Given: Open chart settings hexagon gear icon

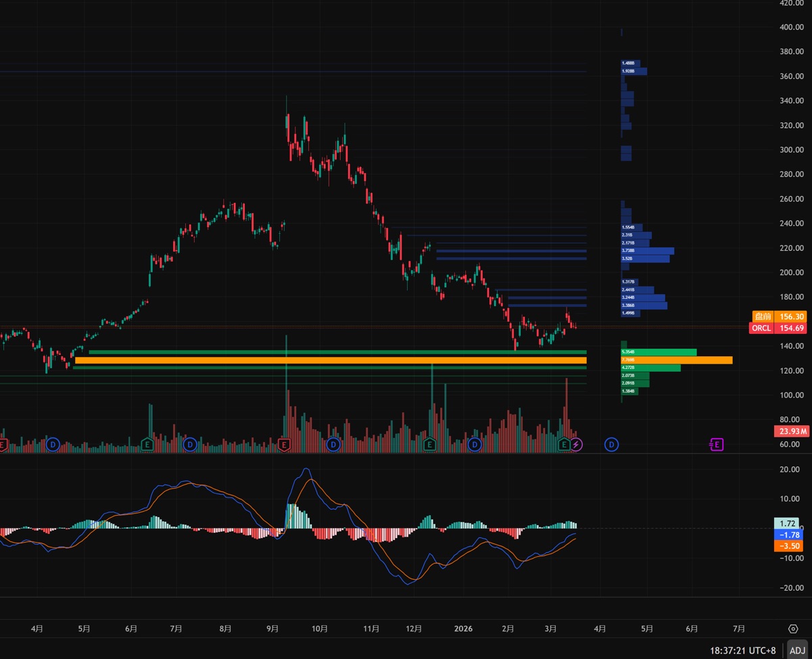Looking at the screenshot, I should [x=794, y=629].
